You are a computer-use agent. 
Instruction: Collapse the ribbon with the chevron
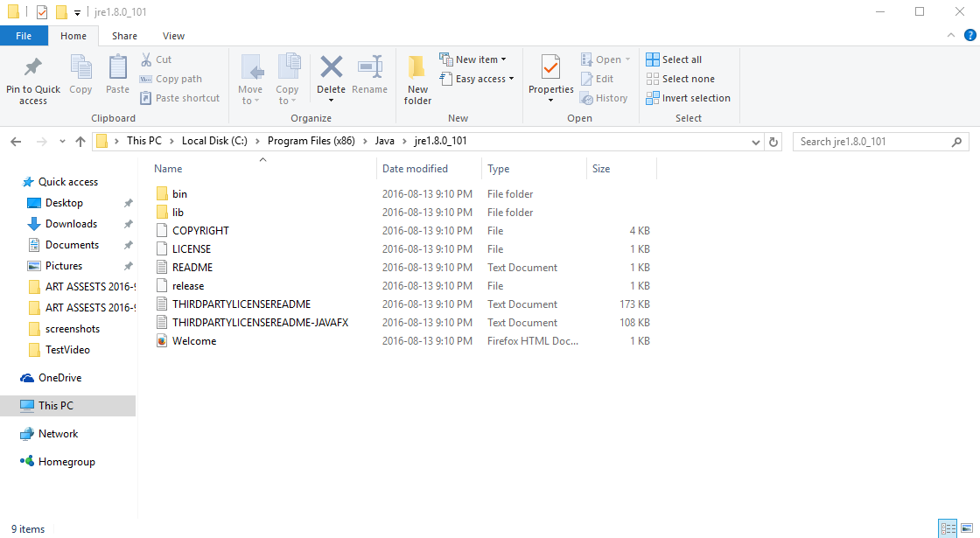[x=950, y=36]
